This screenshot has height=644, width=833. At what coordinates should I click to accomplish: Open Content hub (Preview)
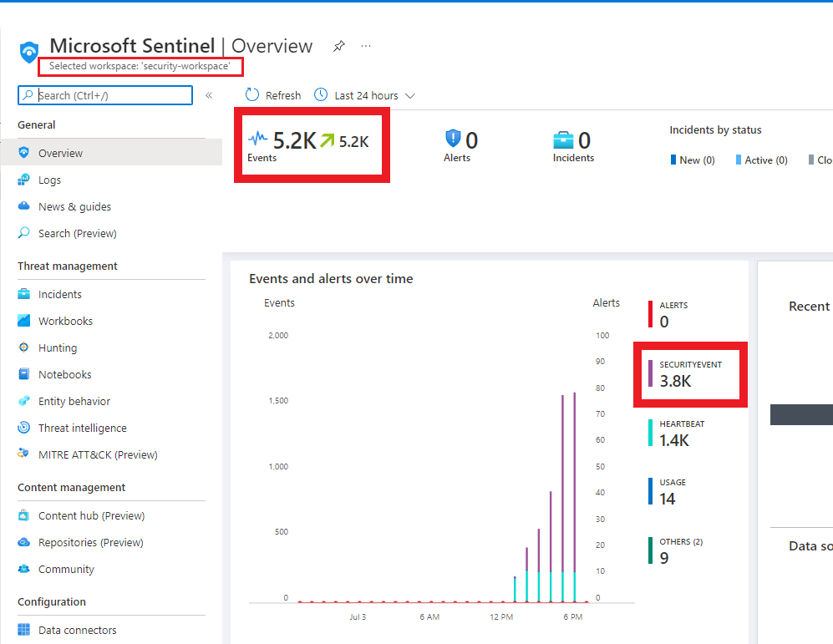tap(89, 515)
